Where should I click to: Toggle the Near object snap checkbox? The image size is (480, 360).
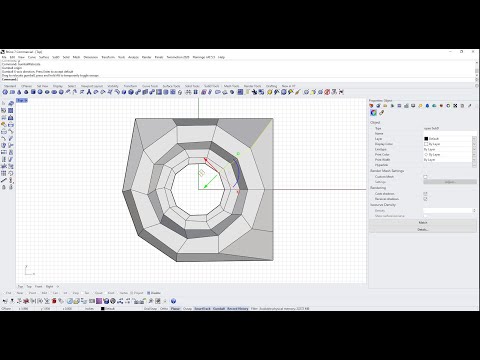[15, 293]
